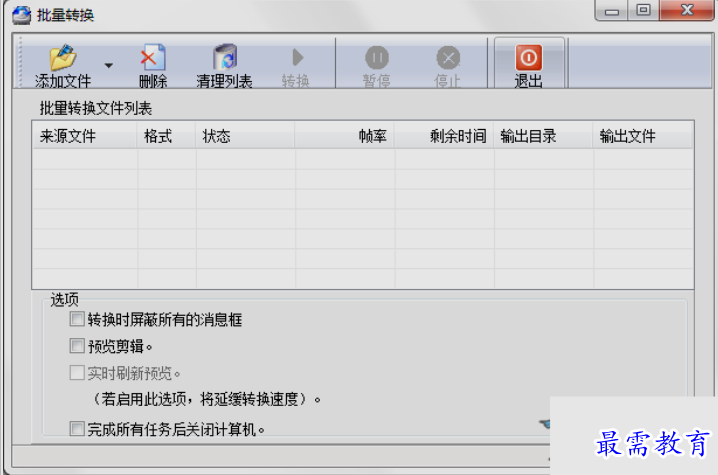This screenshot has width=718, height=475.
Task: Open the 添加文件 dropdown arrow
Action: (x=109, y=66)
